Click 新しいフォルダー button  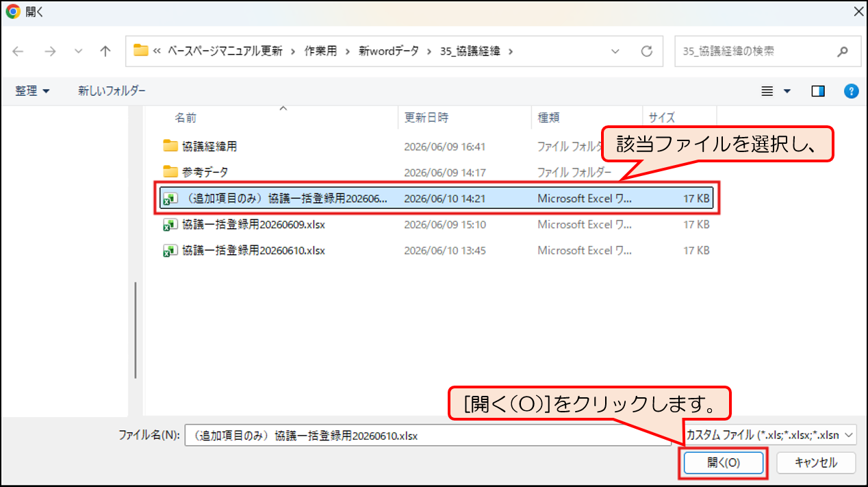[112, 90]
